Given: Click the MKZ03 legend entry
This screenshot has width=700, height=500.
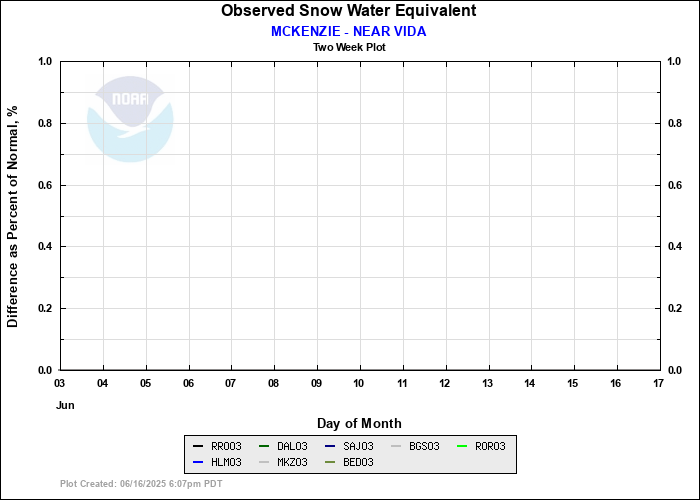Looking at the screenshot, I should (x=283, y=462).
